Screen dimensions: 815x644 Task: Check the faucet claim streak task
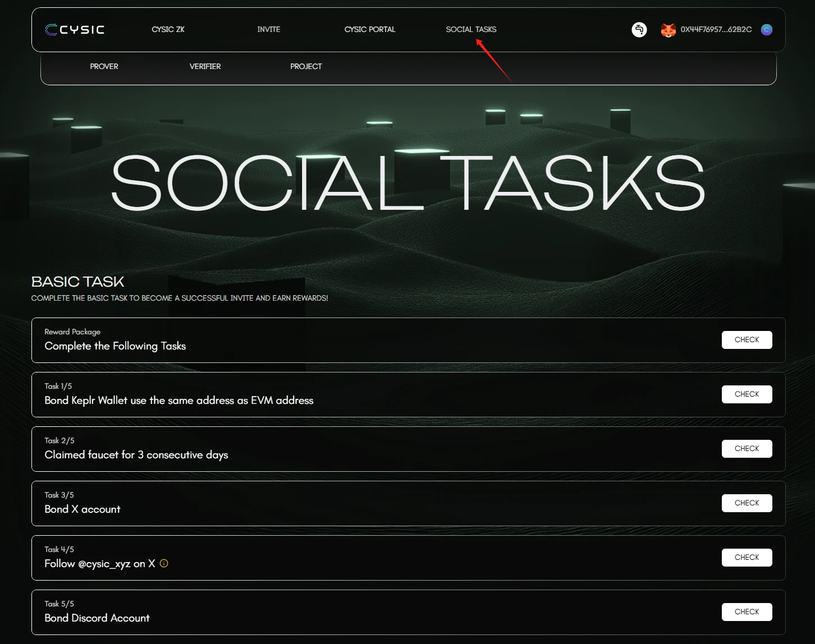(747, 448)
